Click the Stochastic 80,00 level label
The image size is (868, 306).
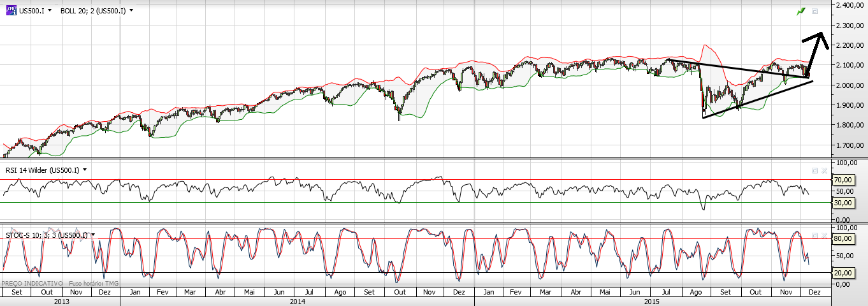pos(843,238)
